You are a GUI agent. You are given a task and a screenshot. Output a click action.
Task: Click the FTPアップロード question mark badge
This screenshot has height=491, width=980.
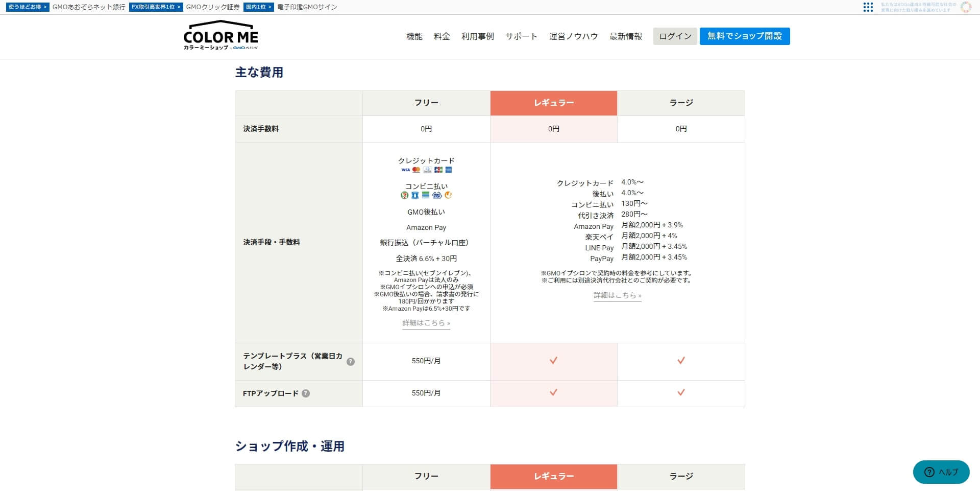[305, 393]
